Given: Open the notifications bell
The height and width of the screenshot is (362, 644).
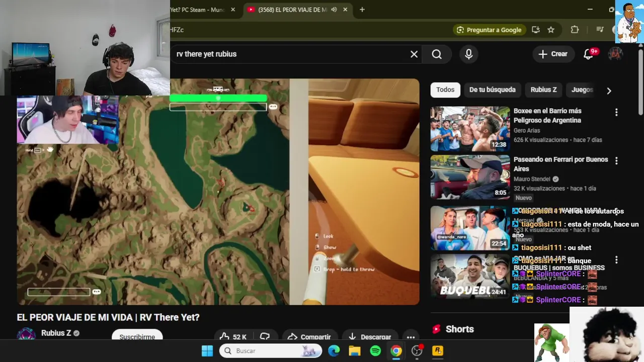Looking at the screenshot, I should point(588,54).
